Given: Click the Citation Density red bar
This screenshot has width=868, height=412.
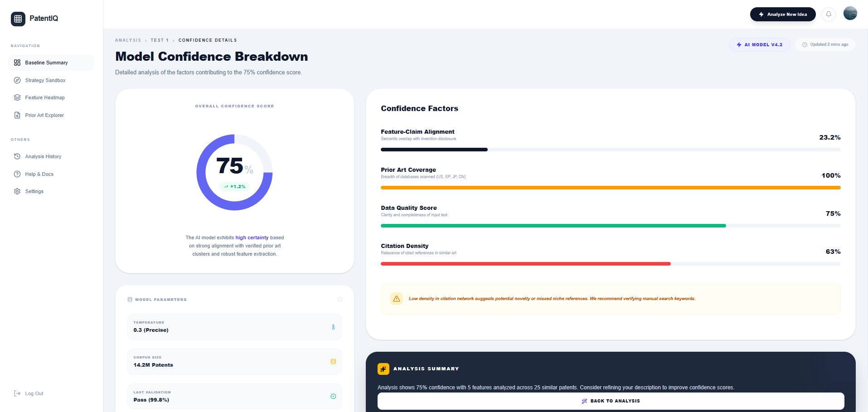Looking at the screenshot, I should tap(526, 264).
